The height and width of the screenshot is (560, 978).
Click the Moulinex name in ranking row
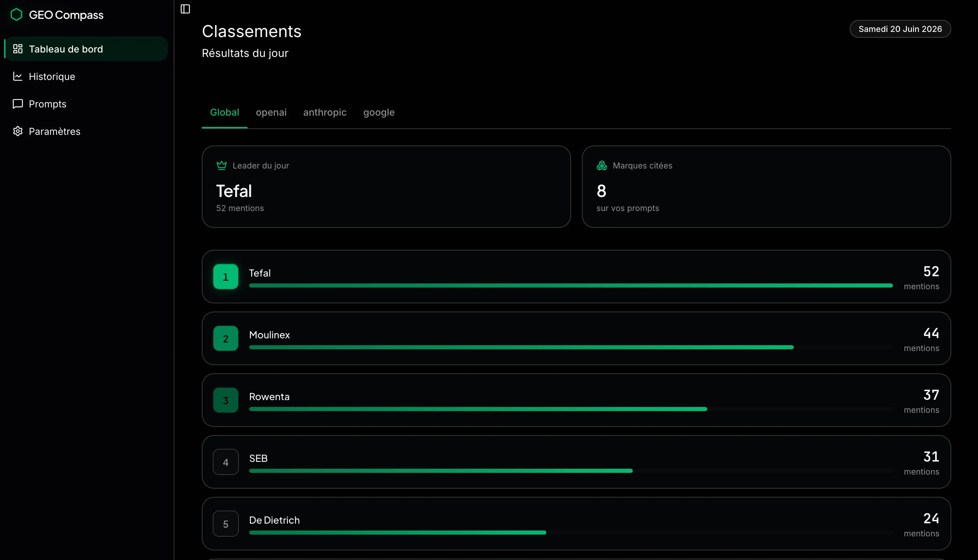[269, 335]
